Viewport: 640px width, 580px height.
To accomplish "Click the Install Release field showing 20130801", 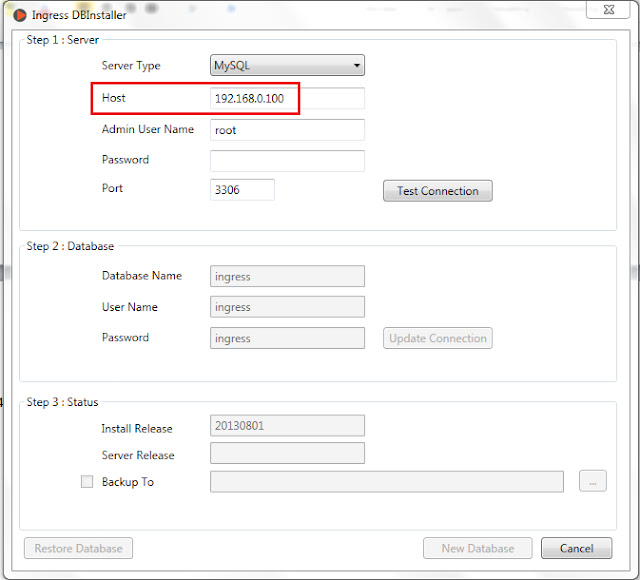I will point(287,426).
